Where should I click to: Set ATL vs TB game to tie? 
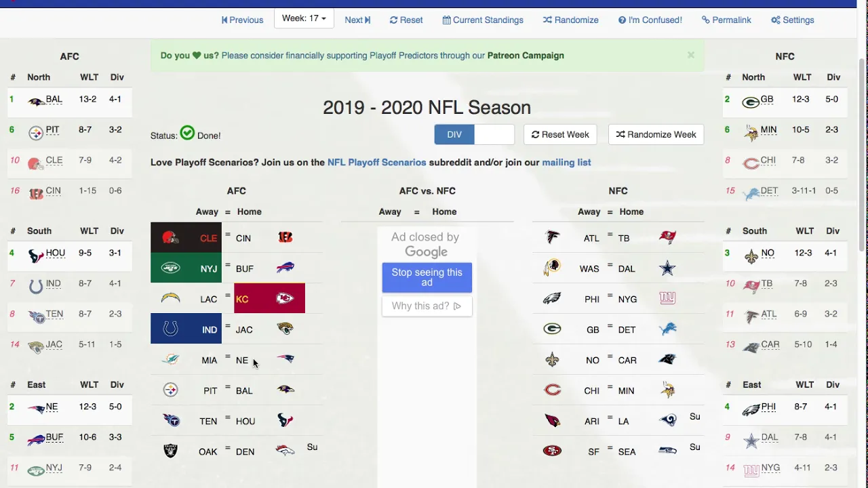click(x=610, y=235)
